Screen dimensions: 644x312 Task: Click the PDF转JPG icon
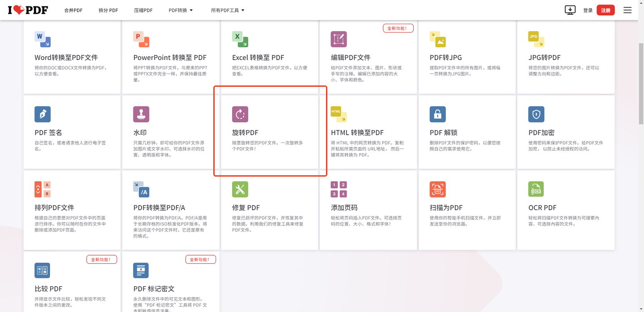pyautogui.click(x=438, y=39)
